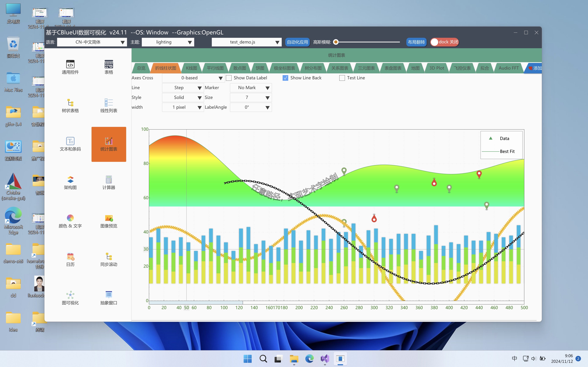This screenshot has height=367, width=588.
Task: Expand the Axes Cross 0-based dropdown
Action: (x=193, y=78)
